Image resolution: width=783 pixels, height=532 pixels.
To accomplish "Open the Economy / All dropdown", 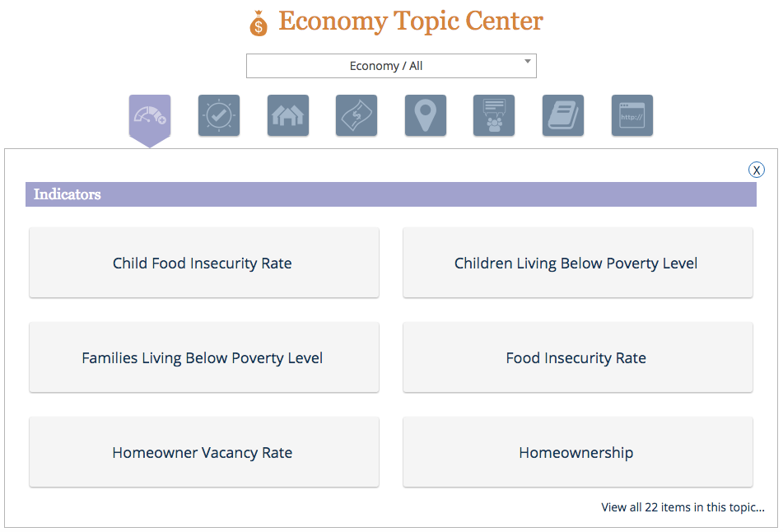I will [x=392, y=66].
